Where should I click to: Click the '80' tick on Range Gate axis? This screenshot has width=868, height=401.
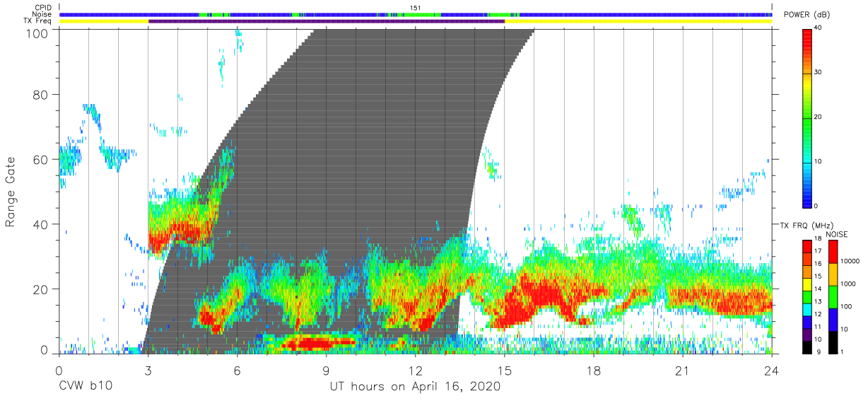pos(41,94)
